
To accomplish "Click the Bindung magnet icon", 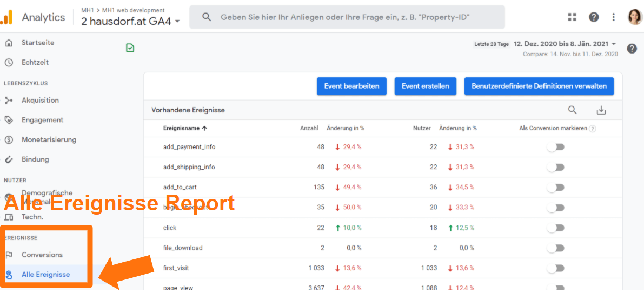I will pyautogui.click(x=9, y=159).
